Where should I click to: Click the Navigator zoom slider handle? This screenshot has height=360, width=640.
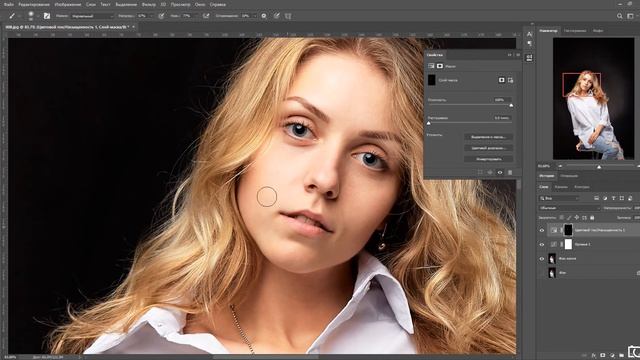(599, 167)
